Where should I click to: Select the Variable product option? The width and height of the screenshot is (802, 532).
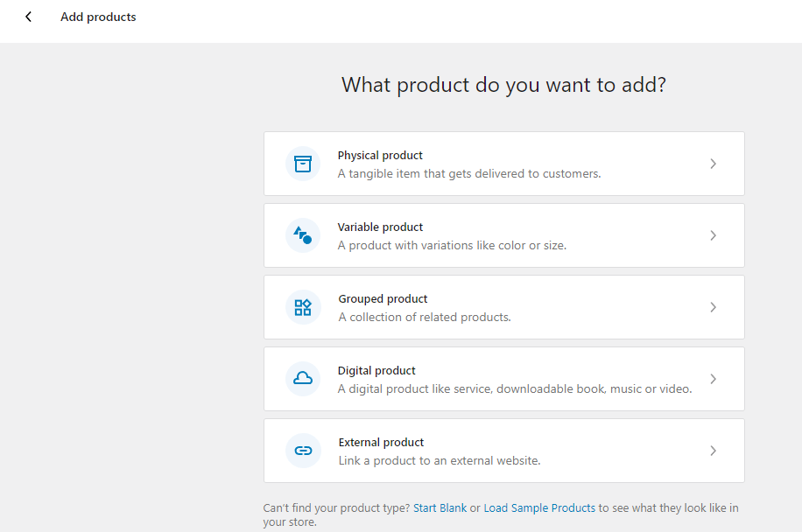[x=503, y=235]
